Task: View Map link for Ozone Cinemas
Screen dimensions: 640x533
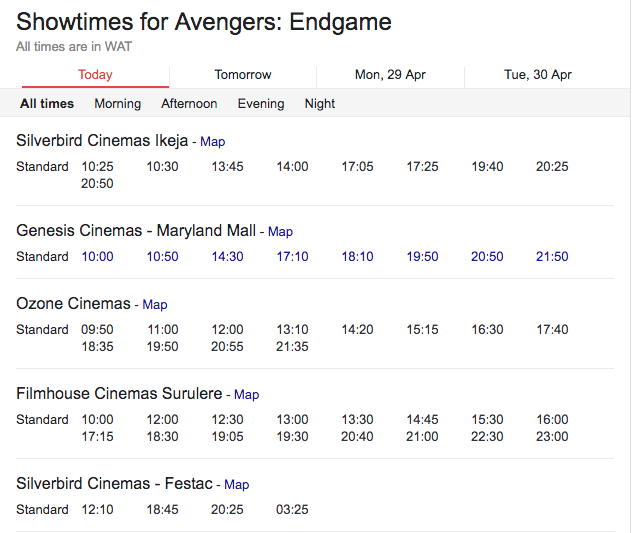Action: click(x=155, y=305)
